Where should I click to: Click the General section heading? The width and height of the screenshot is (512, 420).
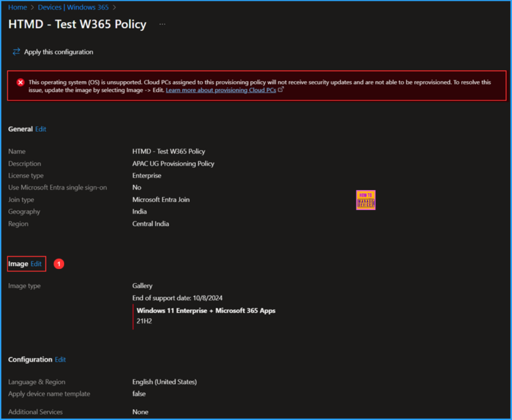click(20, 129)
